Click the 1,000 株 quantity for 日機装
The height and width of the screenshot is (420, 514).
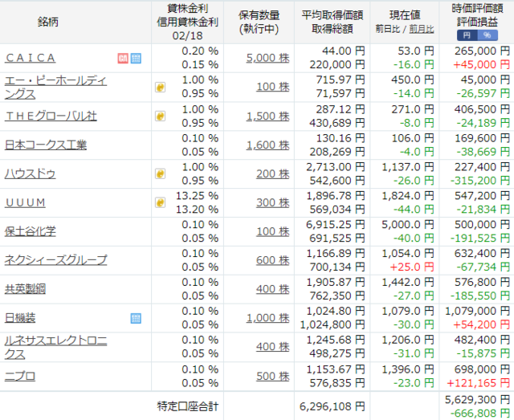pos(267,318)
